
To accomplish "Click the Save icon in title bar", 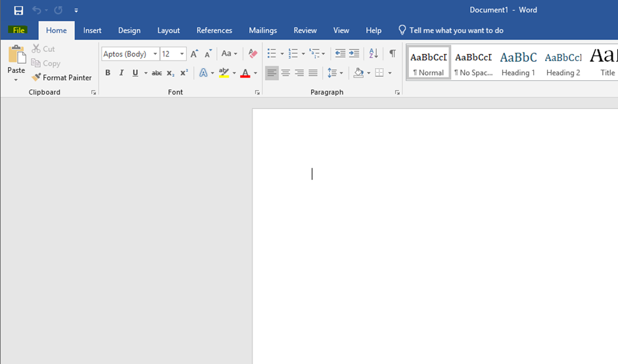I will (x=18, y=10).
